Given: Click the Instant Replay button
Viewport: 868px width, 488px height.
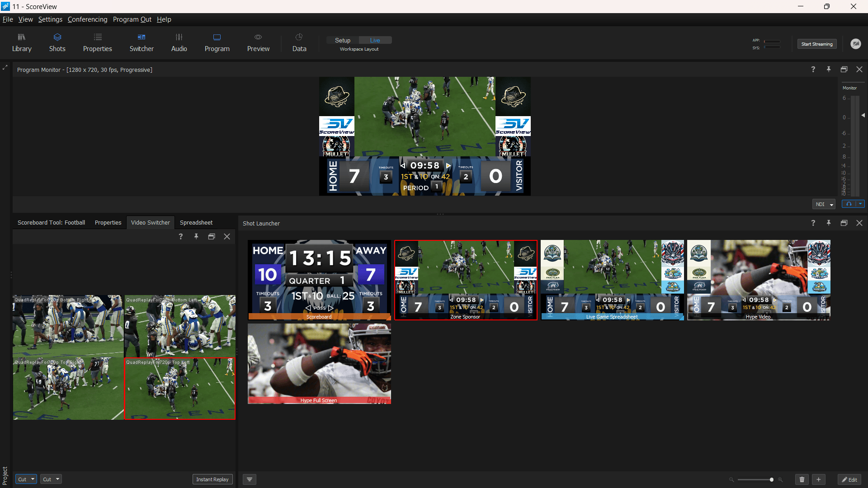Looking at the screenshot, I should 212,479.
